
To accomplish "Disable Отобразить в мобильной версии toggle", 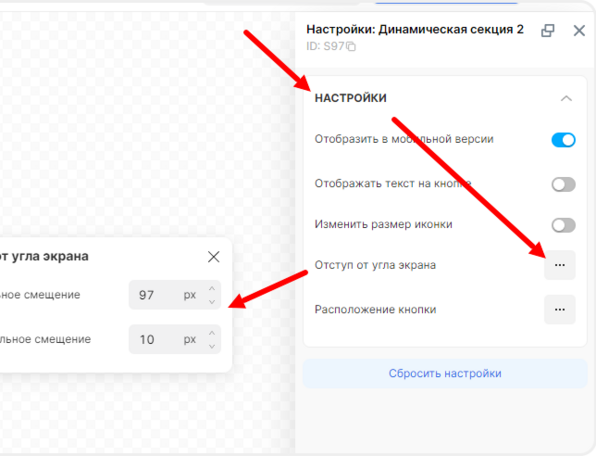I will tap(563, 140).
